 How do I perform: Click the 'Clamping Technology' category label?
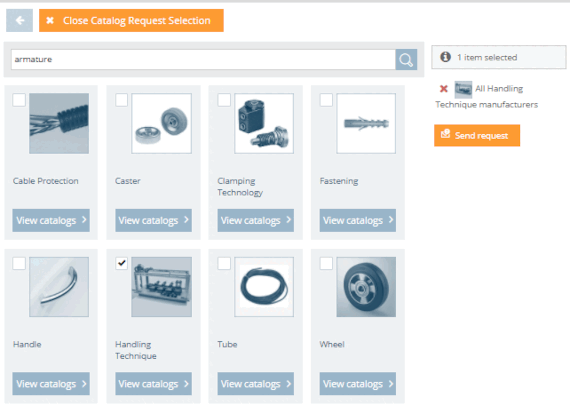[240, 186]
